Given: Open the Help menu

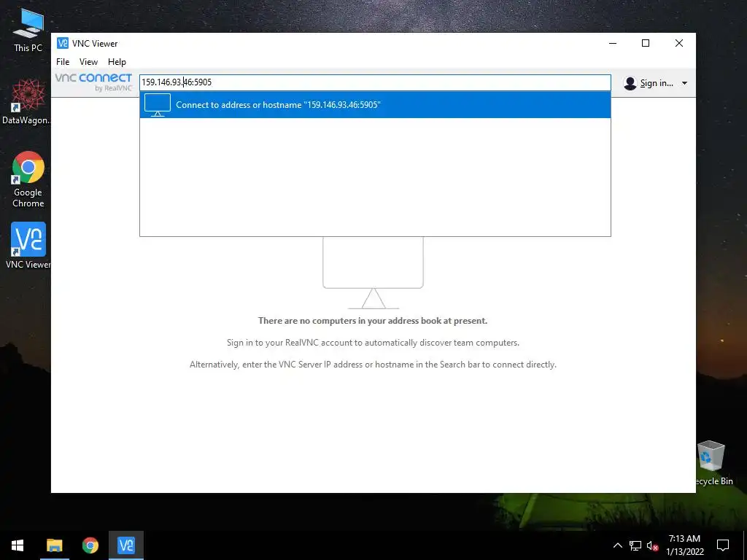Looking at the screenshot, I should coord(117,61).
